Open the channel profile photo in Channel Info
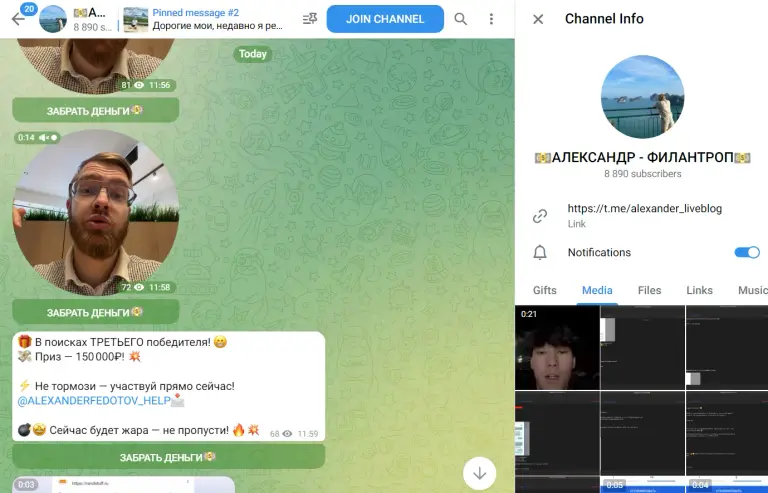 click(x=642, y=97)
